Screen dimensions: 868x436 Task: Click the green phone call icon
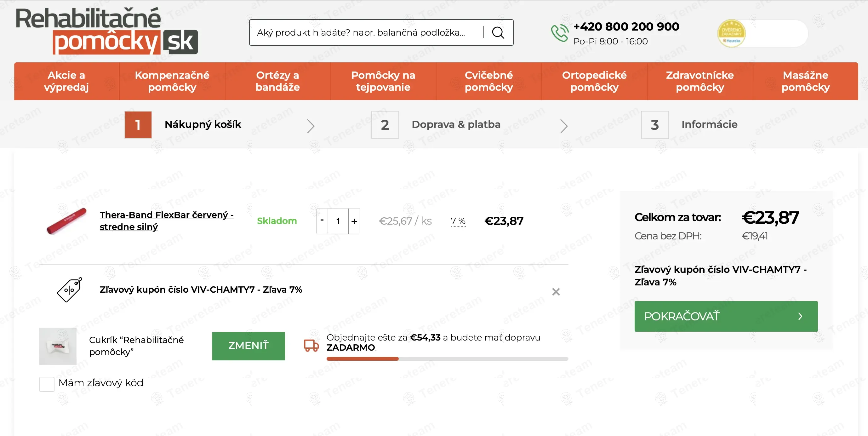(559, 33)
